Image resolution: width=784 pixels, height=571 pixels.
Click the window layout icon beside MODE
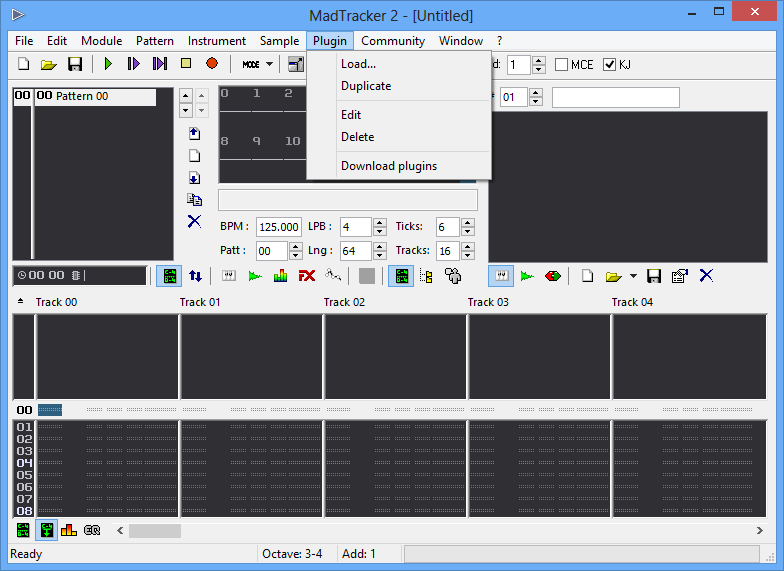(296, 64)
